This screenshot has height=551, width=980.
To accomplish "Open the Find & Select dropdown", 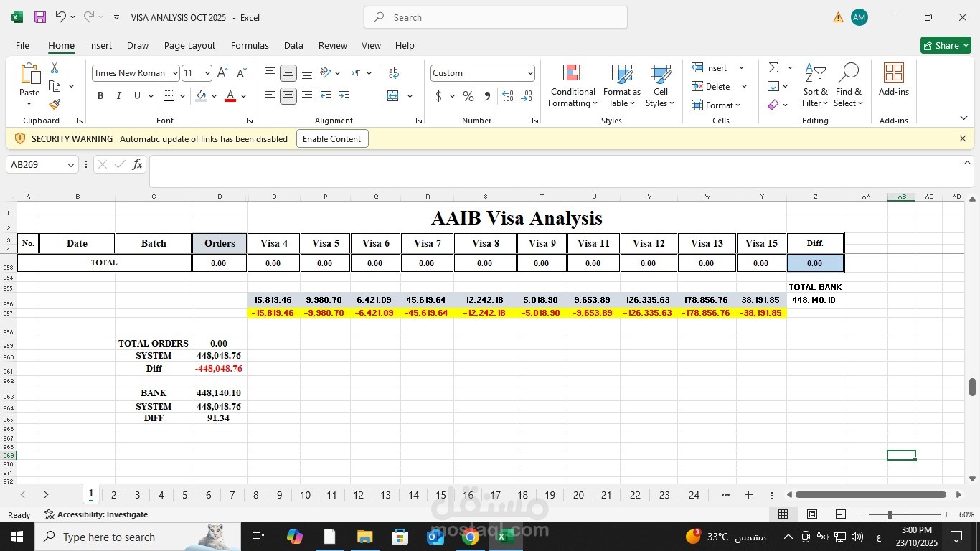I will (849, 86).
